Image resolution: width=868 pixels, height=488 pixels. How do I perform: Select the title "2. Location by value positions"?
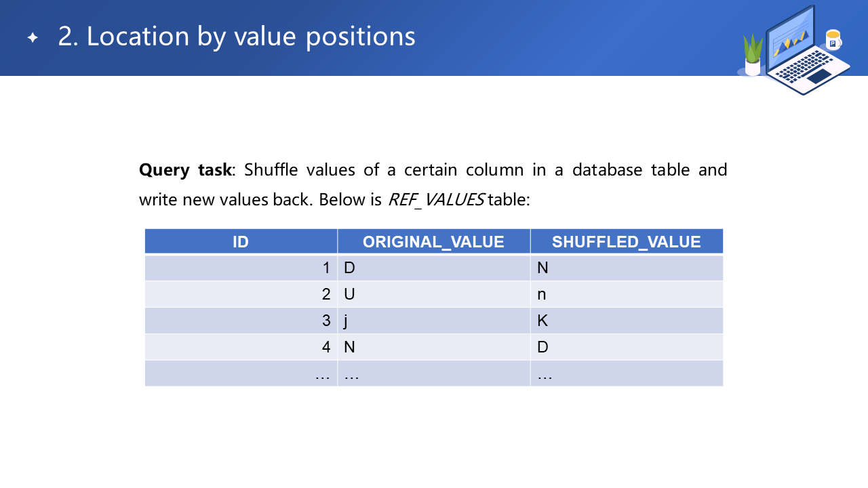click(237, 37)
